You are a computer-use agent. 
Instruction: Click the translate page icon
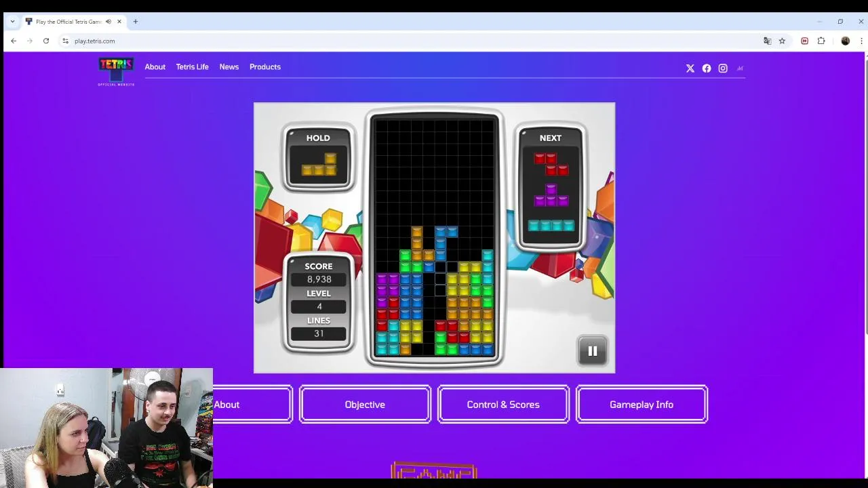(768, 41)
